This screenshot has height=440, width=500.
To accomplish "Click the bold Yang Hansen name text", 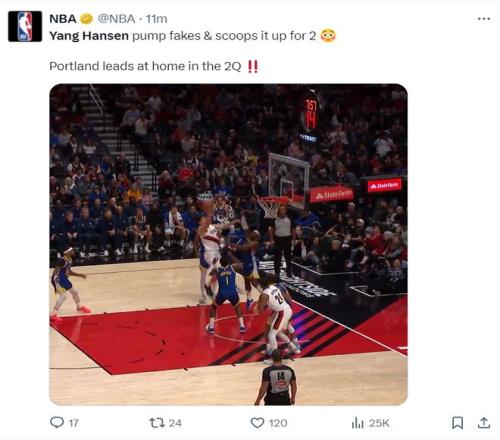I will [x=89, y=36].
